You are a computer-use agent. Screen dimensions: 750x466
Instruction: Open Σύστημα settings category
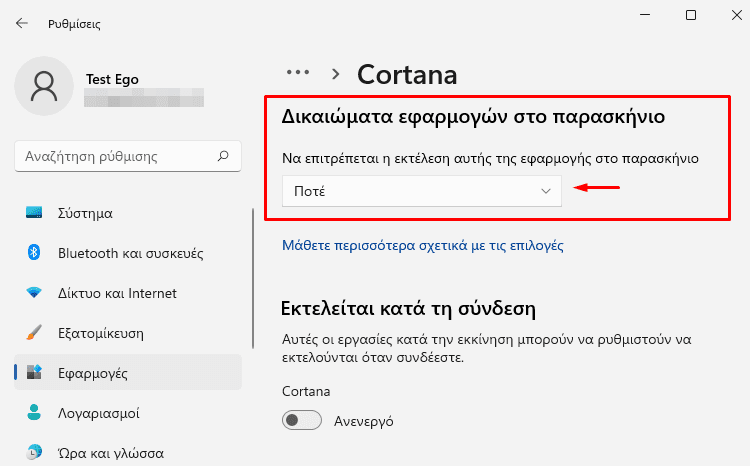[128, 212]
